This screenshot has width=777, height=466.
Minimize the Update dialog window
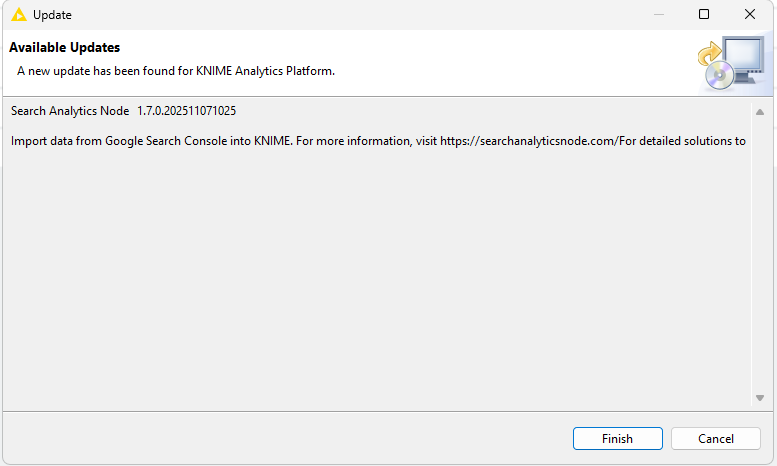(x=658, y=15)
